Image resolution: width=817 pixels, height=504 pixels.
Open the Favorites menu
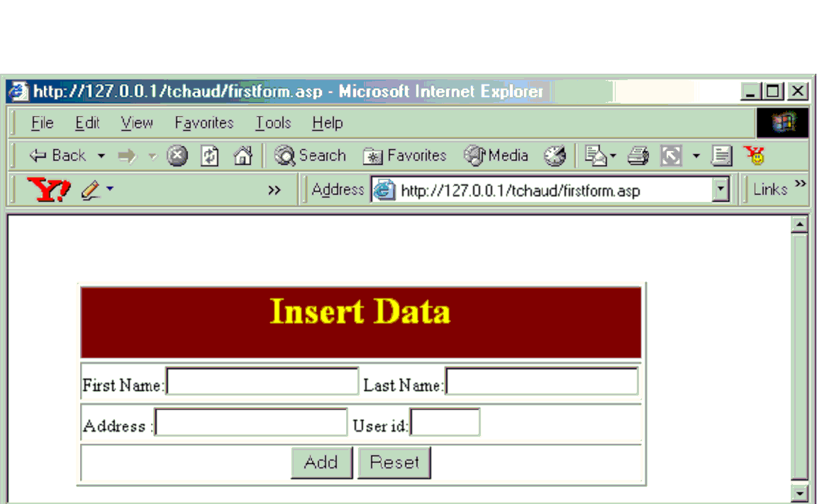tap(204, 123)
